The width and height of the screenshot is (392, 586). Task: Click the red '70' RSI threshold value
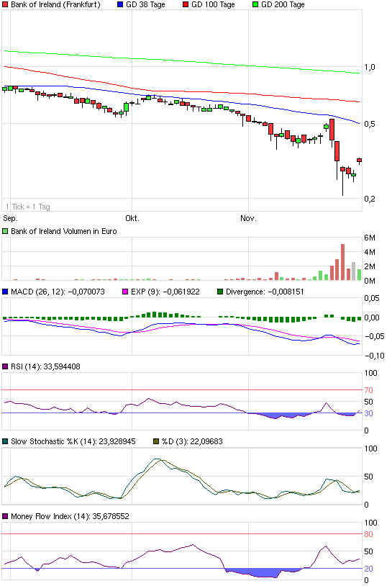point(368,390)
